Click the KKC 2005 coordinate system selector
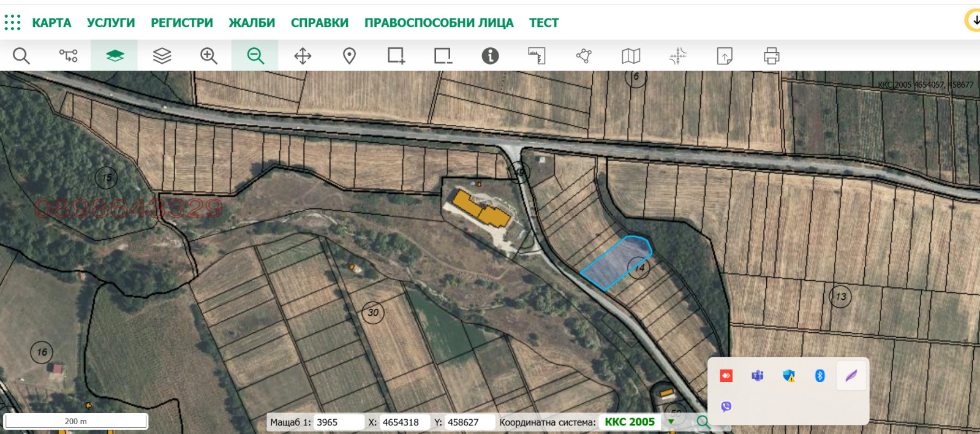The width and height of the screenshot is (980, 434). 630,422
